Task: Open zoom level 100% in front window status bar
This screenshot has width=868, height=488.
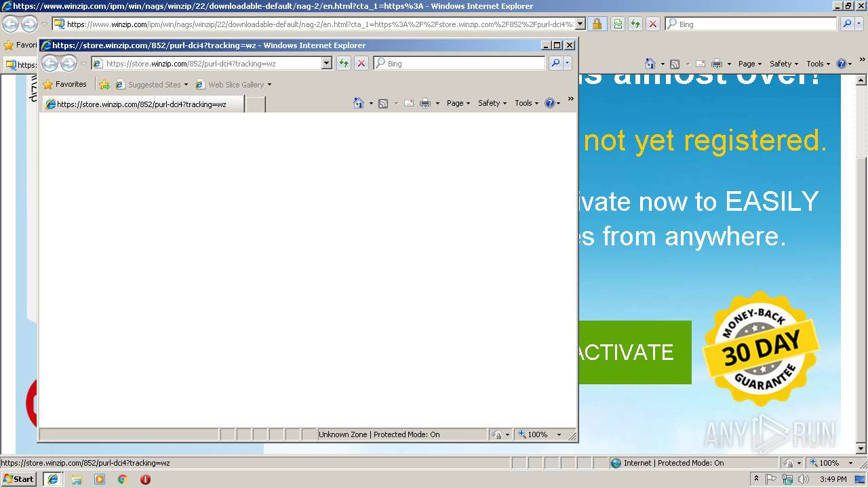Action: [540, 434]
